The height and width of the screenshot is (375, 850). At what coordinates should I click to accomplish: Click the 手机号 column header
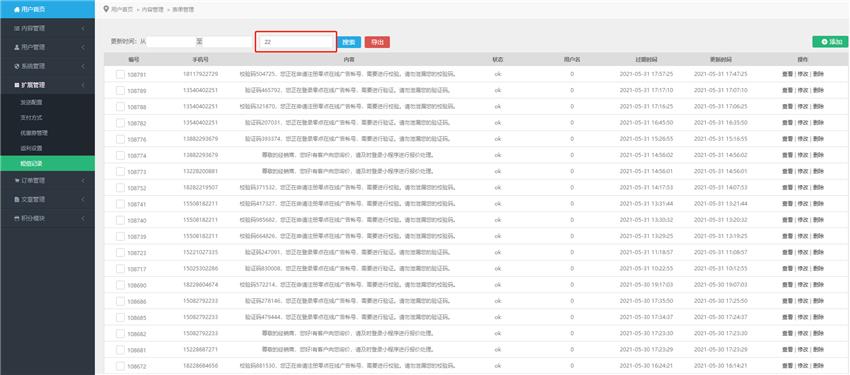[200, 59]
